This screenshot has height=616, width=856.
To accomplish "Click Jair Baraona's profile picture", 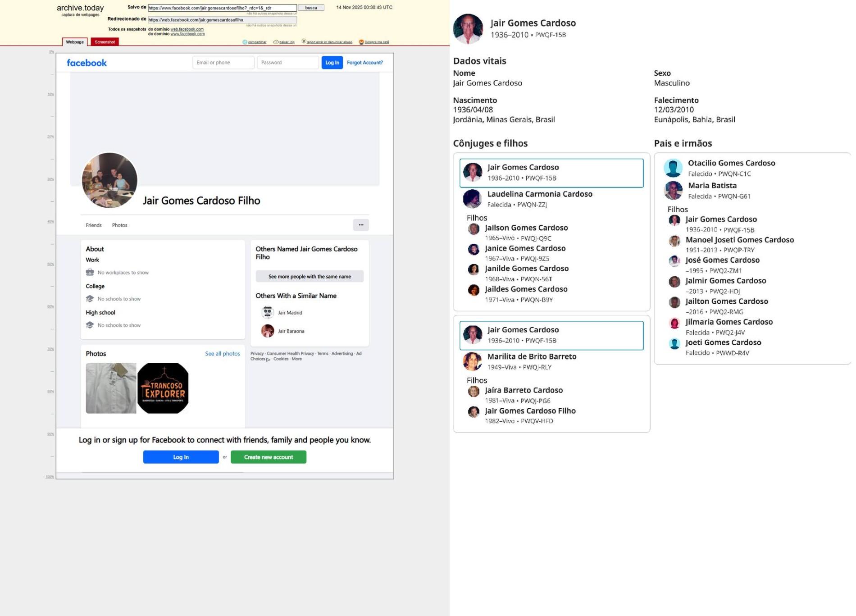I will (268, 331).
